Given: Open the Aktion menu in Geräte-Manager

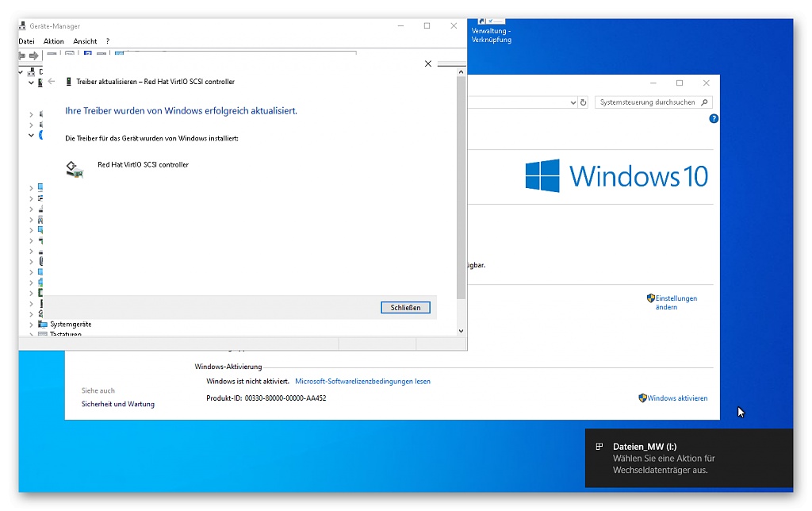Looking at the screenshot, I should pos(53,41).
